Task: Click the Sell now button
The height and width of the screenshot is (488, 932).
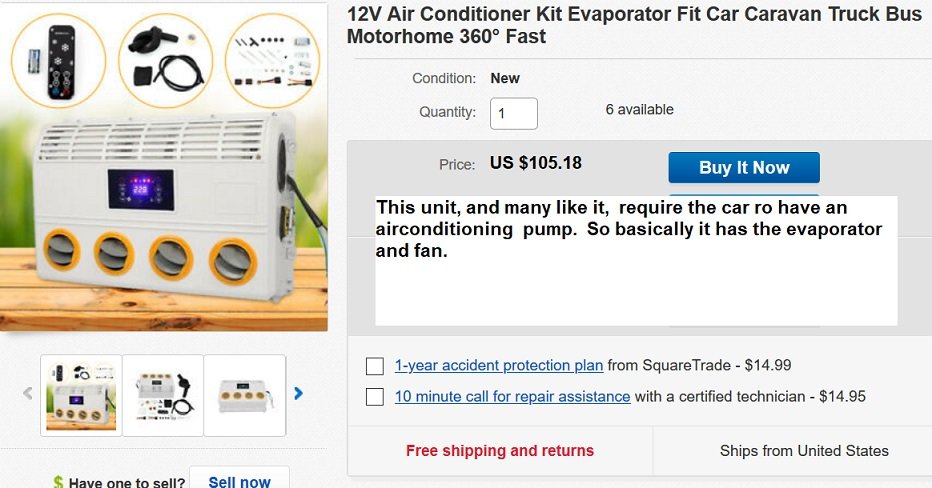Action: coord(239,481)
